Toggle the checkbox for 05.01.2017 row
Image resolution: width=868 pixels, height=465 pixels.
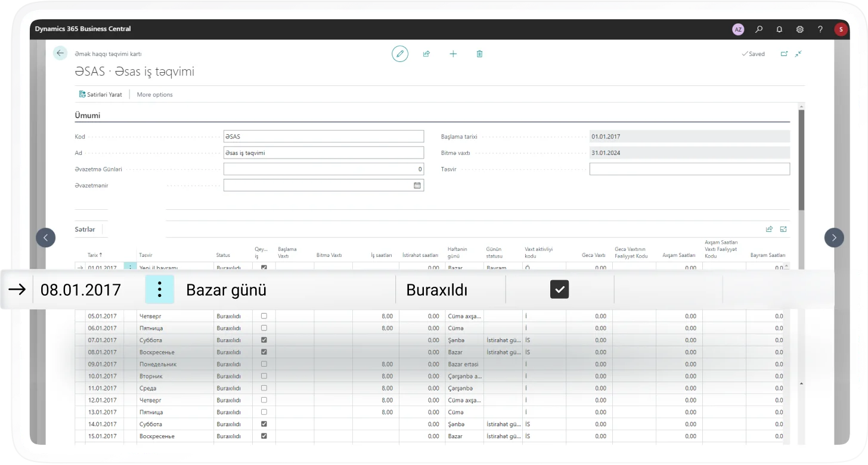(x=264, y=316)
